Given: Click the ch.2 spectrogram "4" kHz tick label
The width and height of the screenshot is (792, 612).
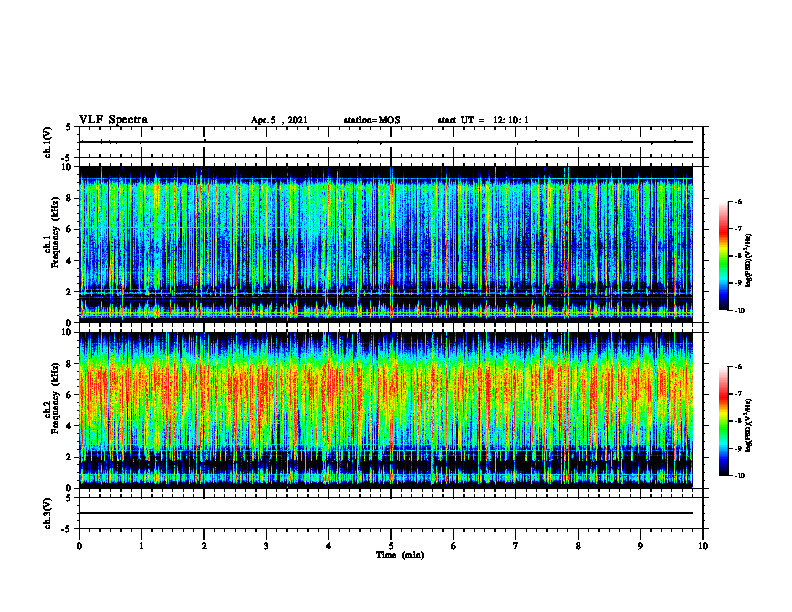Looking at the screenshot, I should 69,426.
